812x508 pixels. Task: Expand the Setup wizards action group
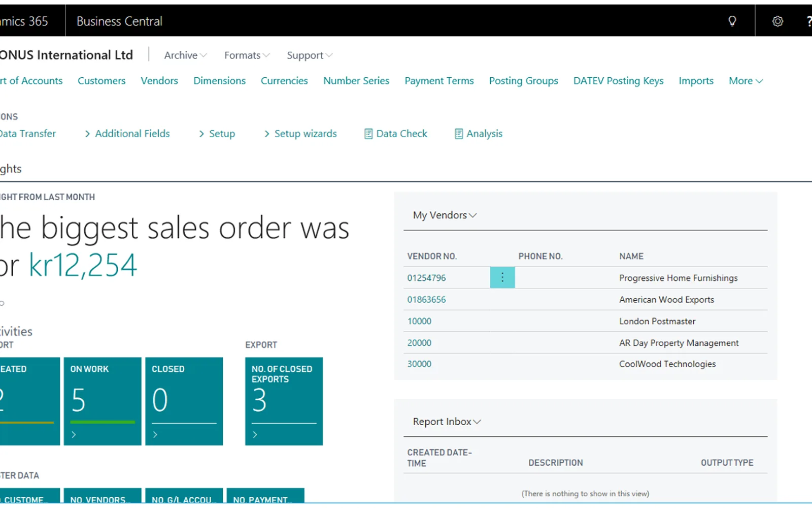(300, 134)
